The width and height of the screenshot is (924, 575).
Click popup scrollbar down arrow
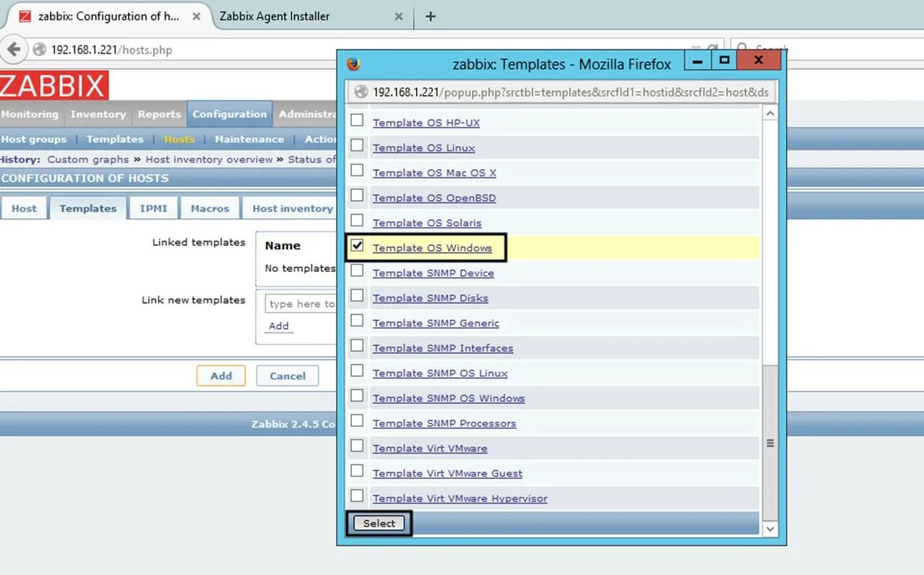tap(770, 529)
